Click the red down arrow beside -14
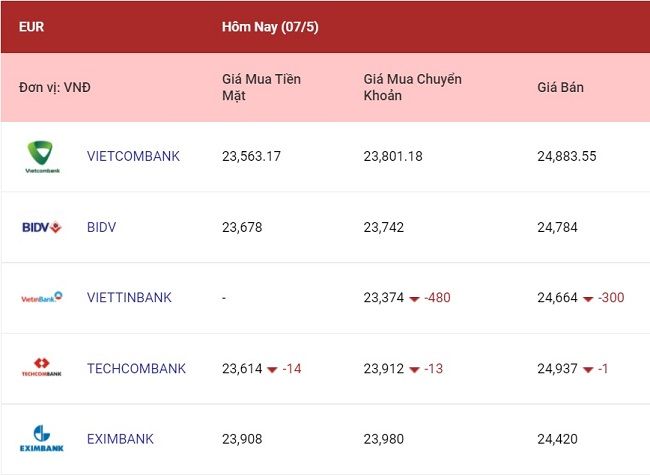The height and width of the screenshot is (475, 650). 272,370
